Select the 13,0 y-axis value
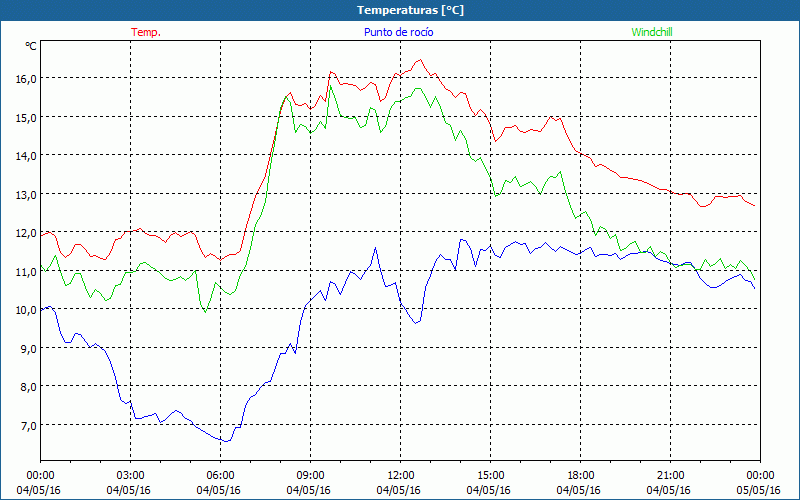 point(26,195)
